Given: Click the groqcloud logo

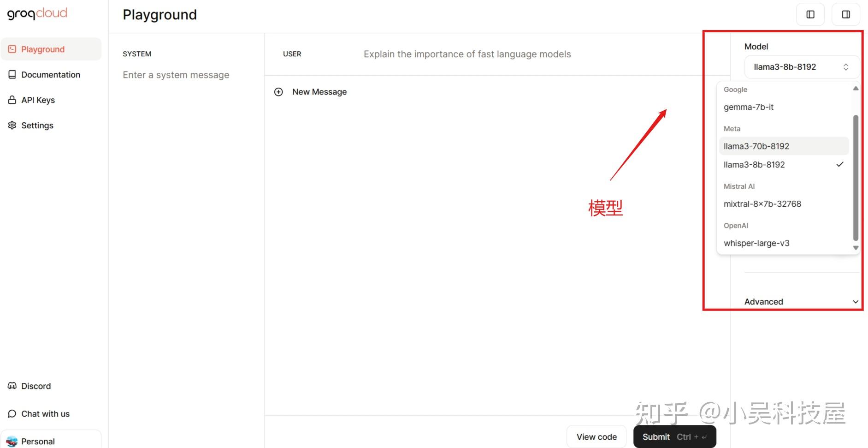Looking at the screenshot, I should [x=37, y=13].
